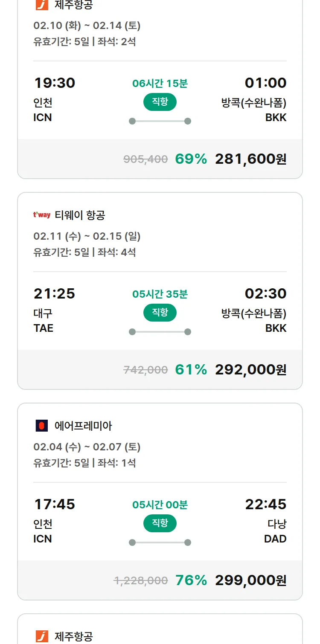Click the 06시간 15분 route duration line
This screenshot has width=320, height=644.
coord(160,121)
